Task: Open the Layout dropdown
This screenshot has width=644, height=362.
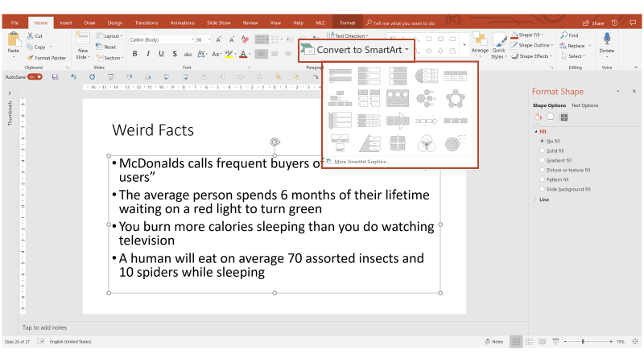Action: coord(109,36)
